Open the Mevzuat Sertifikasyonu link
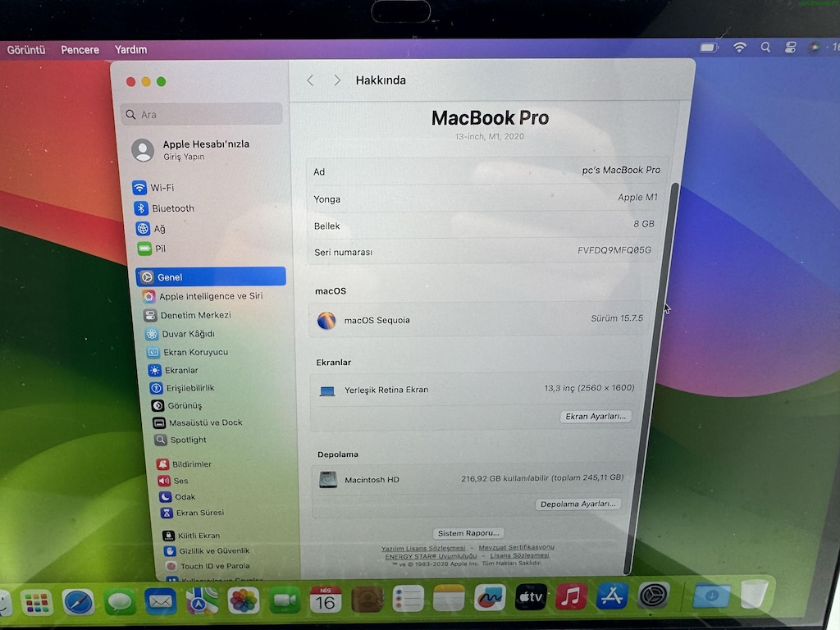 point(517,547)
